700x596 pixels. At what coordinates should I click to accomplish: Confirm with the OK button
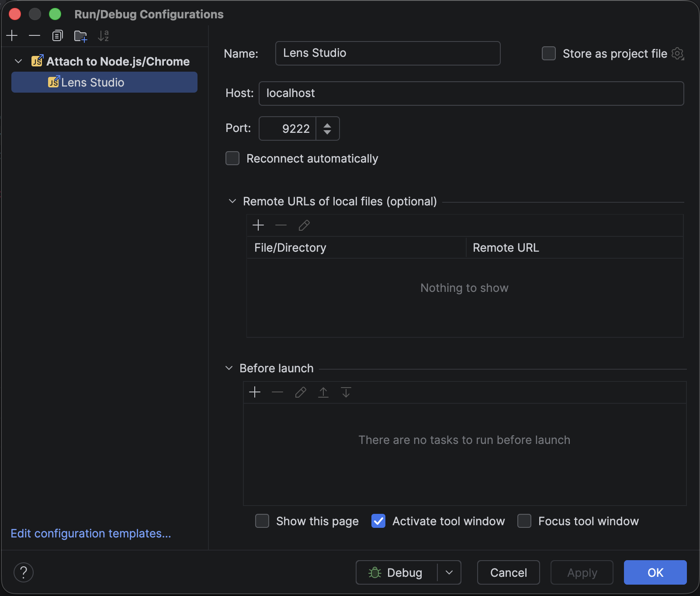(655, 572)
